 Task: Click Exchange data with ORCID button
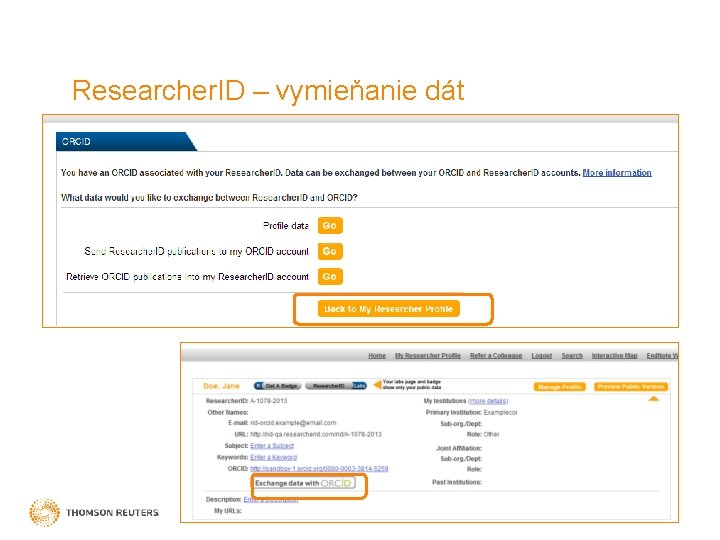[x=305, y=483]
